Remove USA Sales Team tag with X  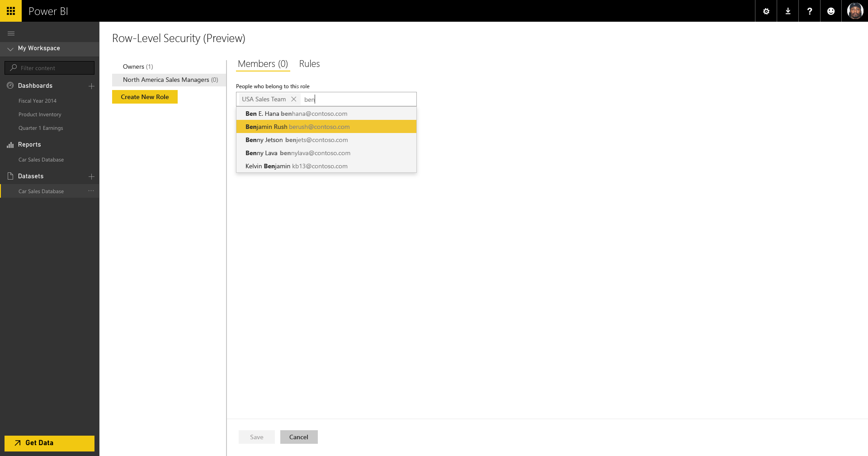293,99
